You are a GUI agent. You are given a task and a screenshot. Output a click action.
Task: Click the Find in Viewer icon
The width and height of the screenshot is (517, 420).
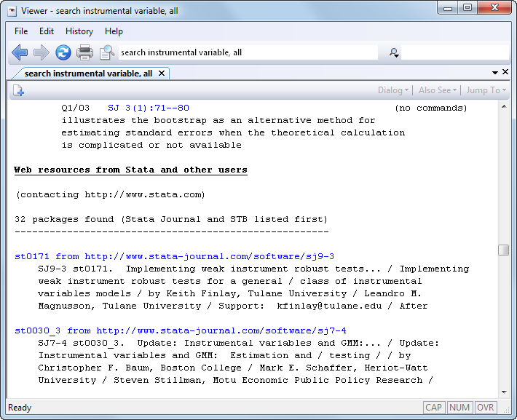pos(107,52)
